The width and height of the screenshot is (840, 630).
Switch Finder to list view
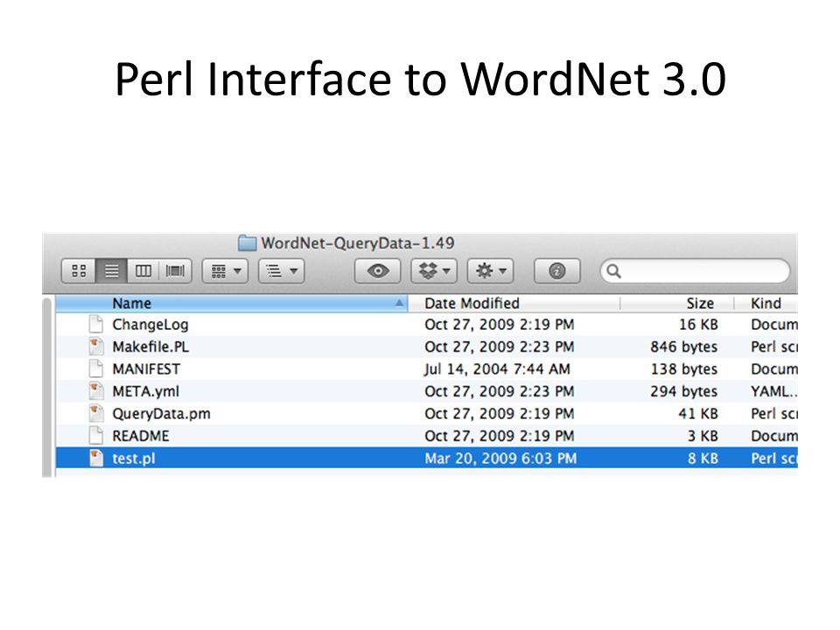(x=111, y=271)
